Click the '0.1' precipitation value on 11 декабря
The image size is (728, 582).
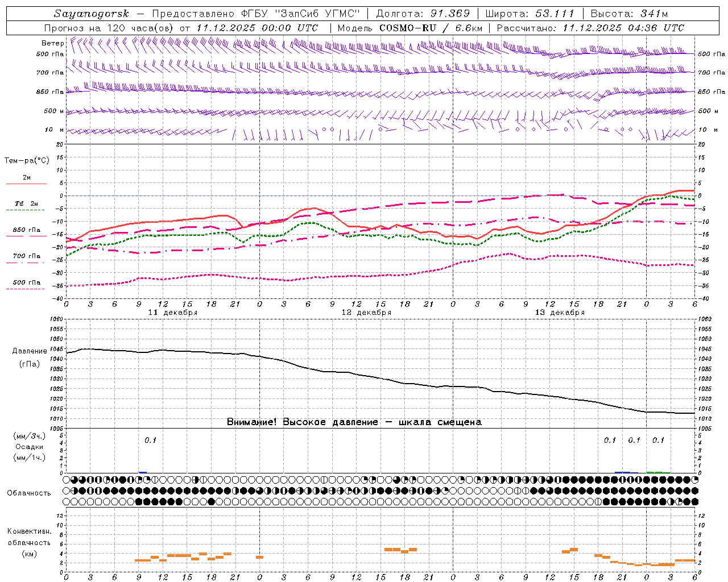[x=150, y=440]
